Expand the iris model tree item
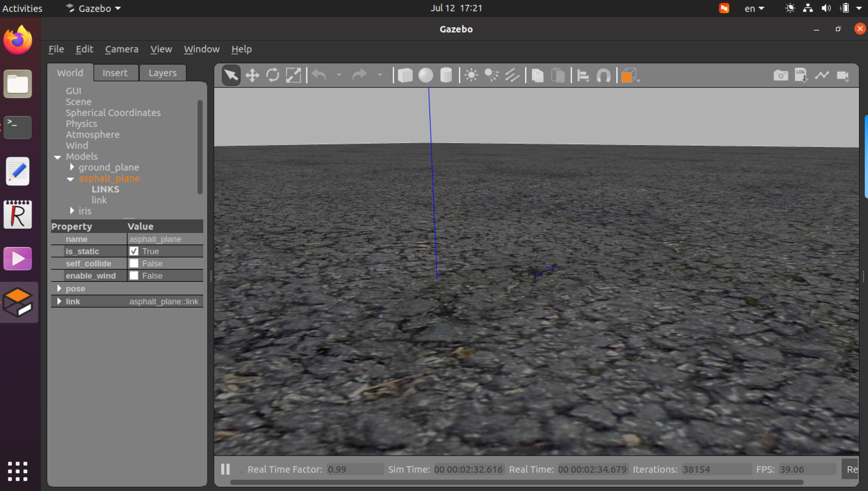This screenshot has width=868, height=491. point(71,211)
